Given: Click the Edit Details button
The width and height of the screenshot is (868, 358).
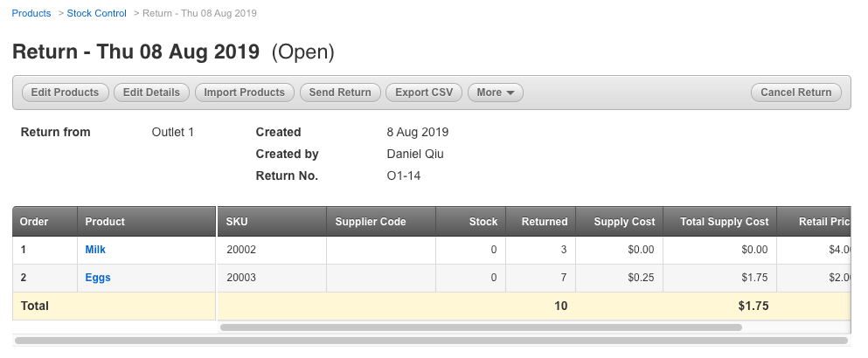Looking at the screenshot, I should click(x=151, y=93).
